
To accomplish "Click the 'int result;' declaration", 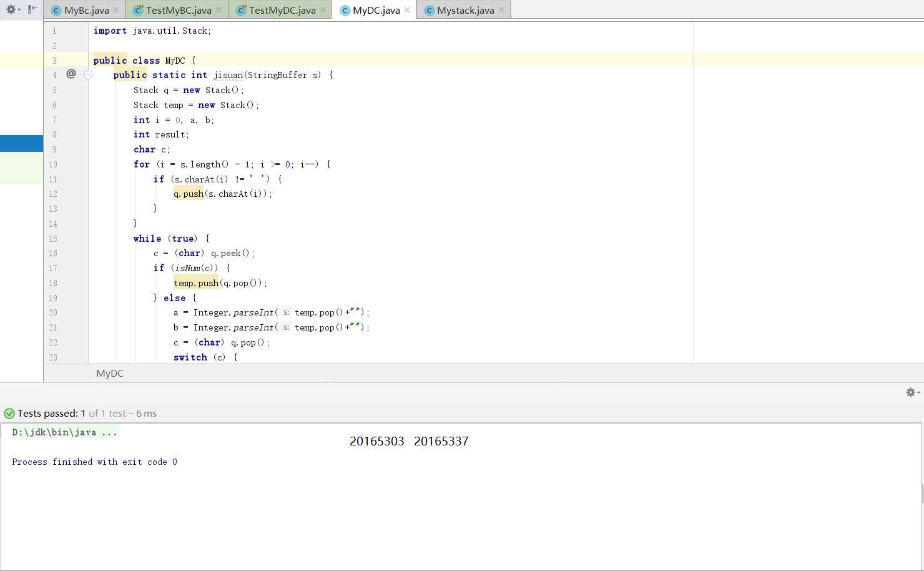I will coord(161,134).
